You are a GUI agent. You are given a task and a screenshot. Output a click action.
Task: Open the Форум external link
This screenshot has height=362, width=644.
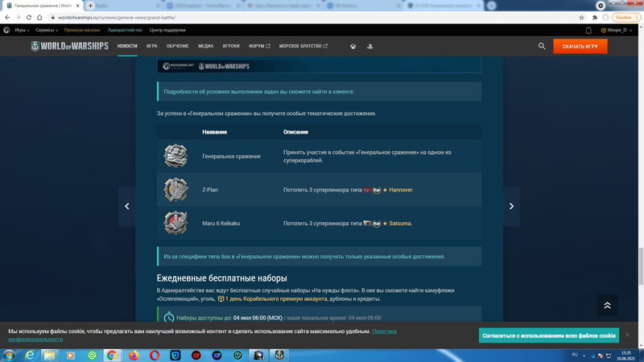click(259, 46)
